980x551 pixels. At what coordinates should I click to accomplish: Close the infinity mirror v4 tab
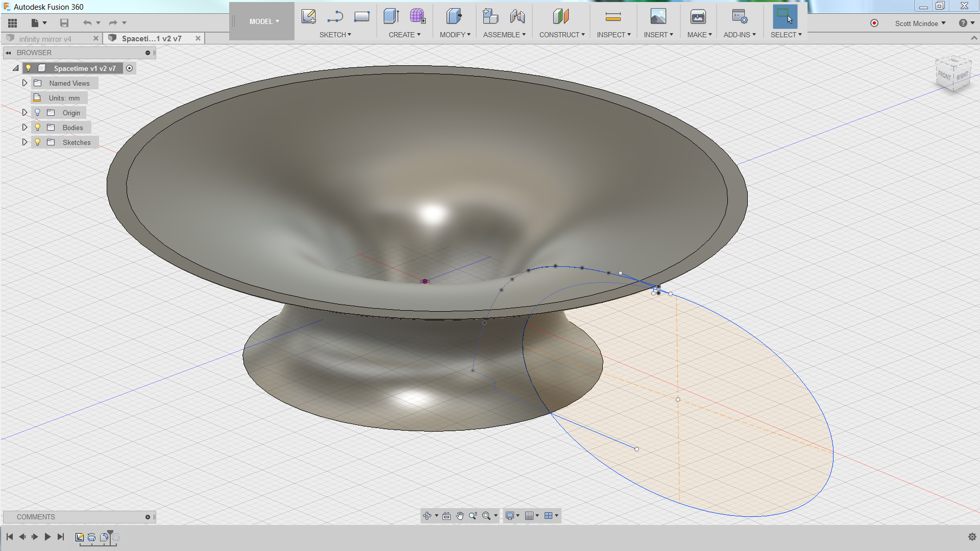click(96, 38)
